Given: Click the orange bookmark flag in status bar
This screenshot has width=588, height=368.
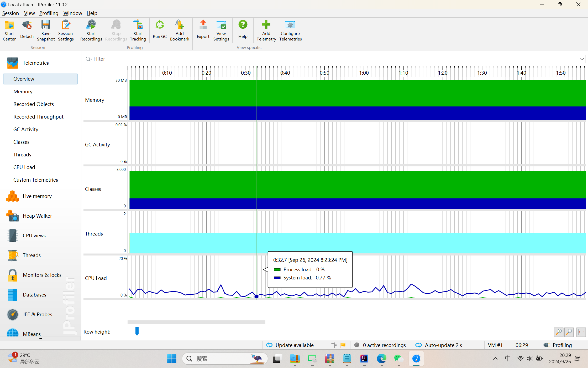Looking at the screenshot, I should tap(343, 345).
